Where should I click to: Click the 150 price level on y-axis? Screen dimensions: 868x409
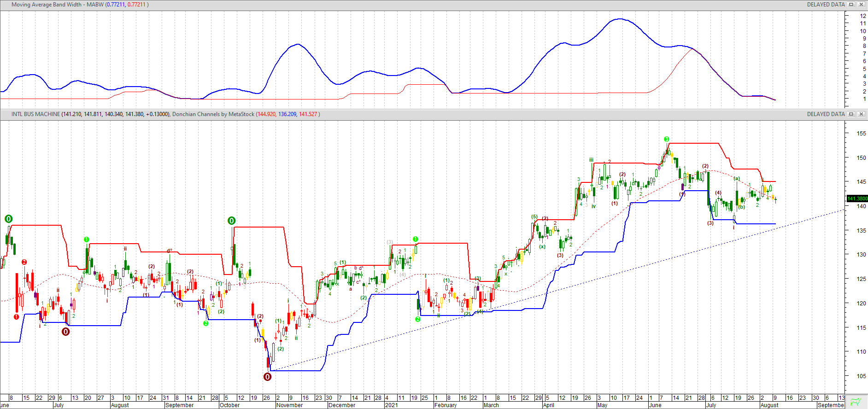(x=861, y=158)
